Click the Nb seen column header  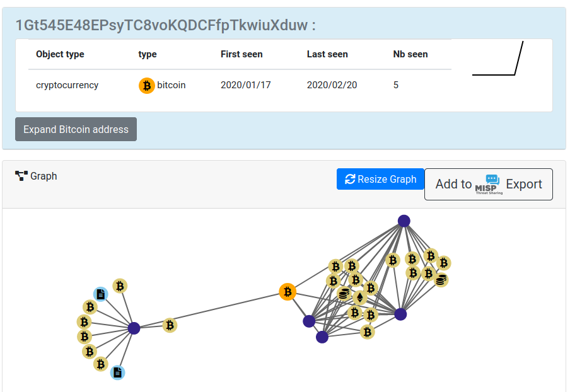click(410, 54)
